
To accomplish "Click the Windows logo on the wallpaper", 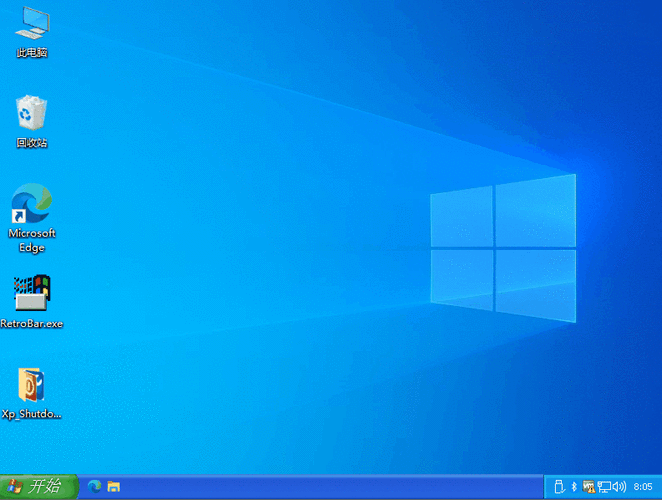I will click(503, 248).
